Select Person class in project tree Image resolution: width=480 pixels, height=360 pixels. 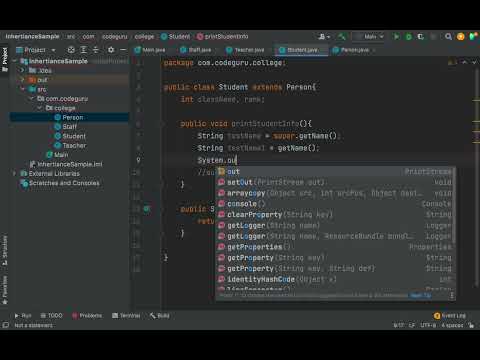pyautogui.click(x=73, y=117)
